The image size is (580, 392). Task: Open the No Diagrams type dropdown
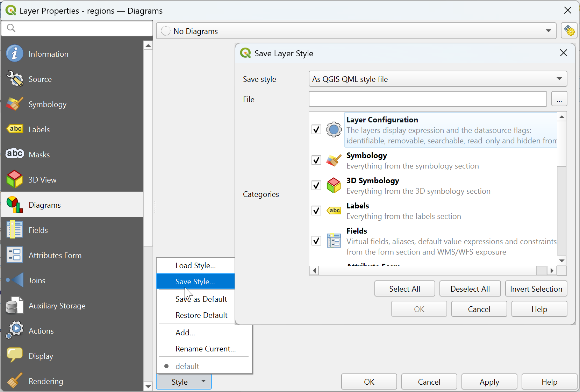coord(356,31)
